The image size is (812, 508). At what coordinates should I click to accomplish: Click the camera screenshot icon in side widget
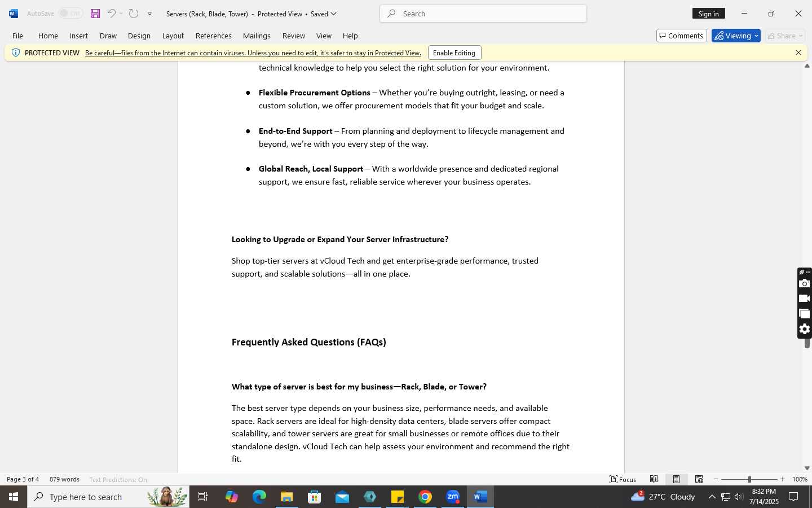click(x=805, y=283)
